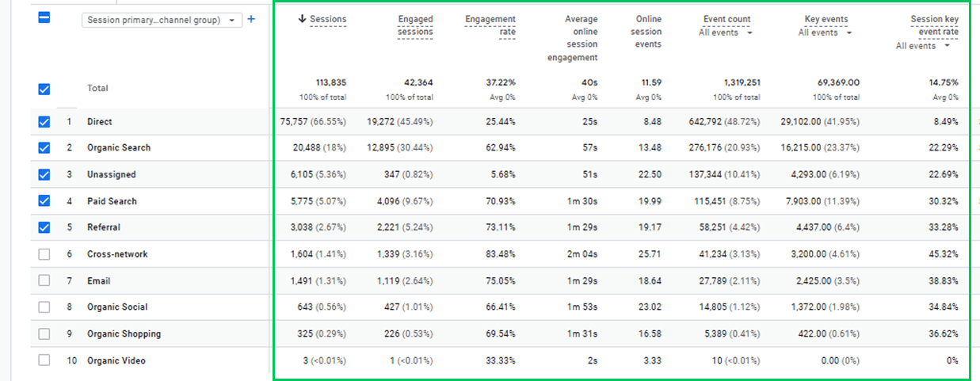Click the Online session events column header
Screen dimensions: 980x381
[648, 32]
